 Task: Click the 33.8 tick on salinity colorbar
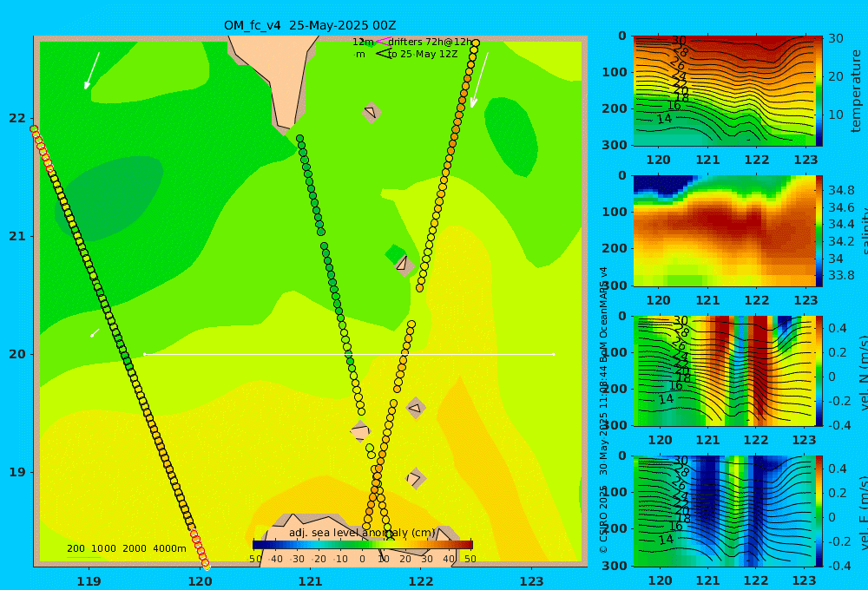pos(841,275)
